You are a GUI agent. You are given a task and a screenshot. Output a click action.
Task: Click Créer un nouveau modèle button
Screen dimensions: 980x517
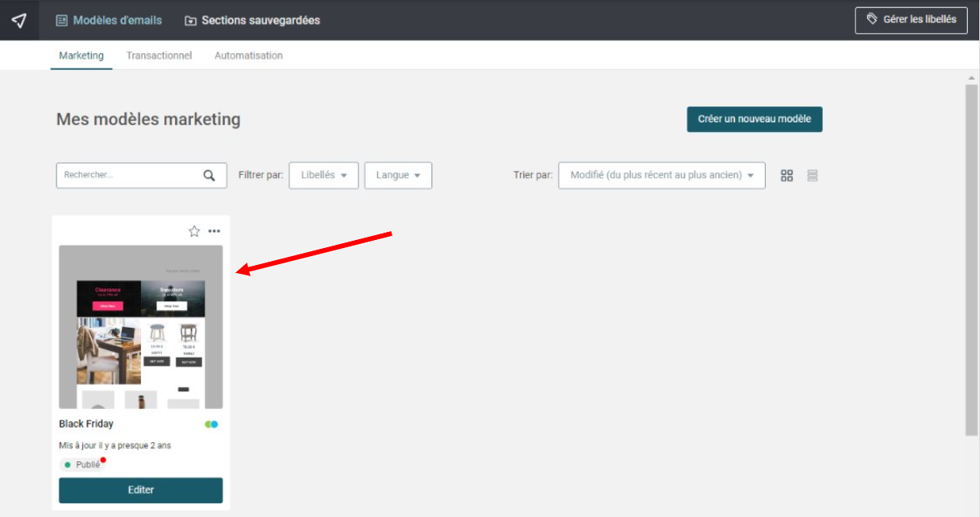click(754, 119)
